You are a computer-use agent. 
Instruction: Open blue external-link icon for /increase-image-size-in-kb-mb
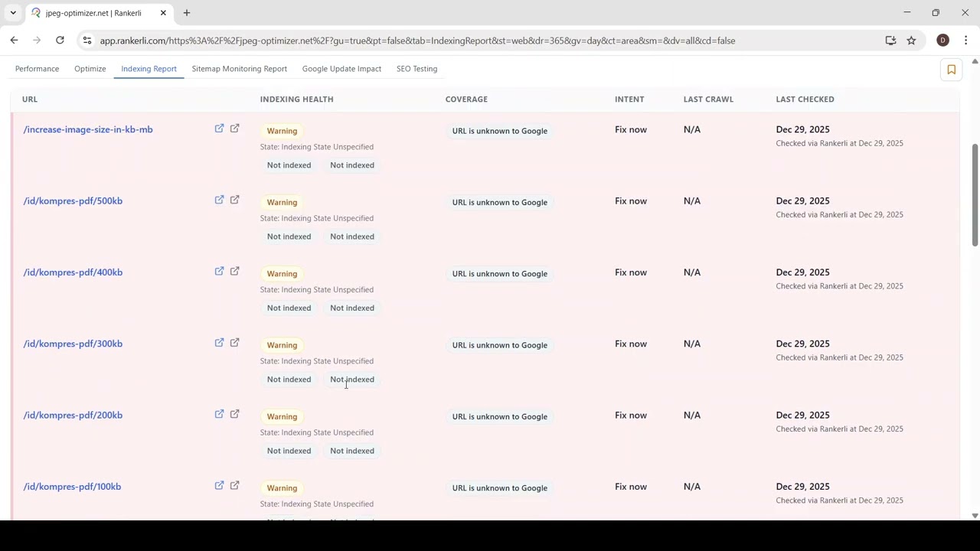219,129
